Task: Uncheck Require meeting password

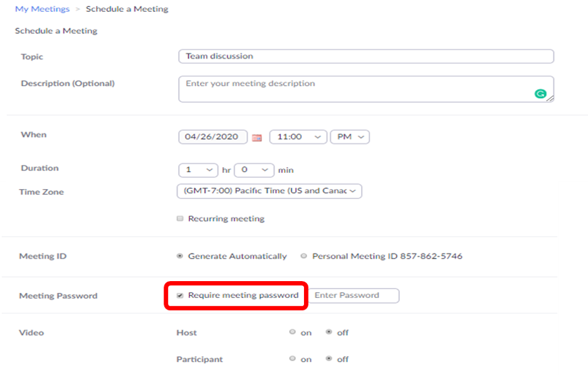Action: point(180,295)
